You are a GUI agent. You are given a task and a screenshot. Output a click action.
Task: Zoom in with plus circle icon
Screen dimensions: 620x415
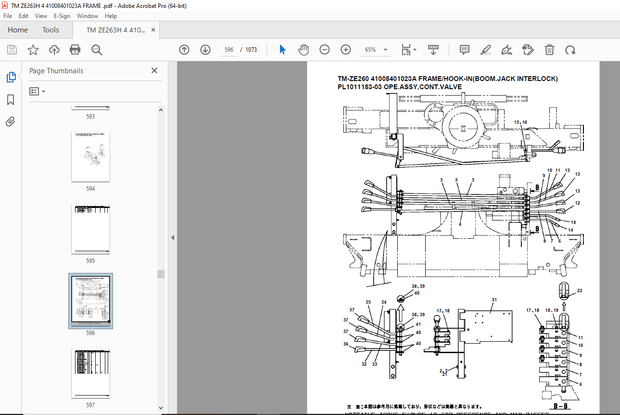point(346,50)
